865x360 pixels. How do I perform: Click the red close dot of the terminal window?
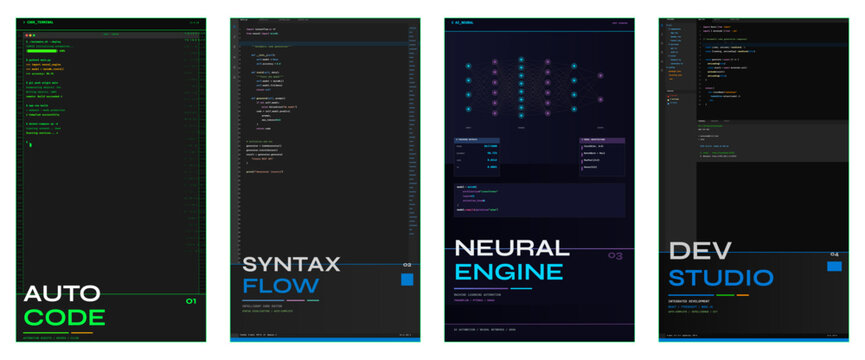click(x=26, y=35)
